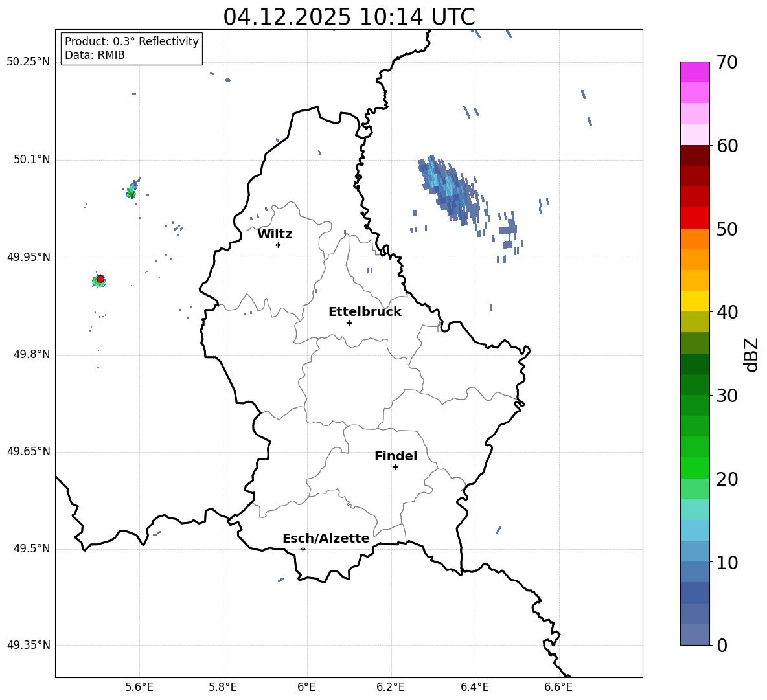Click the 49.5°N latitude label
Screen dimensions: 767x700
tap(32, 549)
